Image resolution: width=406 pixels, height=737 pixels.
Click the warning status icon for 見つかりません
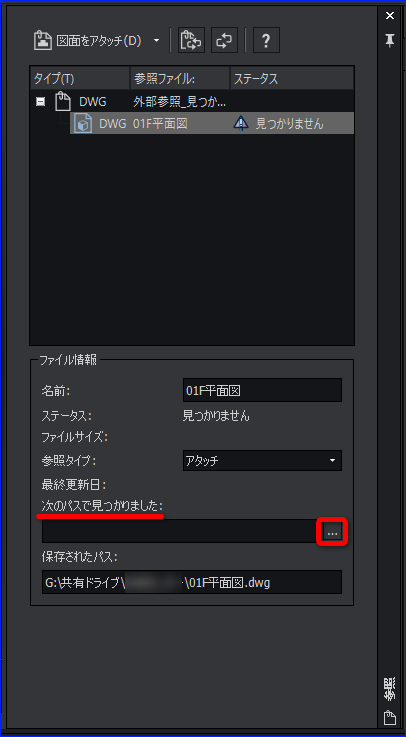tap(241, 124)
